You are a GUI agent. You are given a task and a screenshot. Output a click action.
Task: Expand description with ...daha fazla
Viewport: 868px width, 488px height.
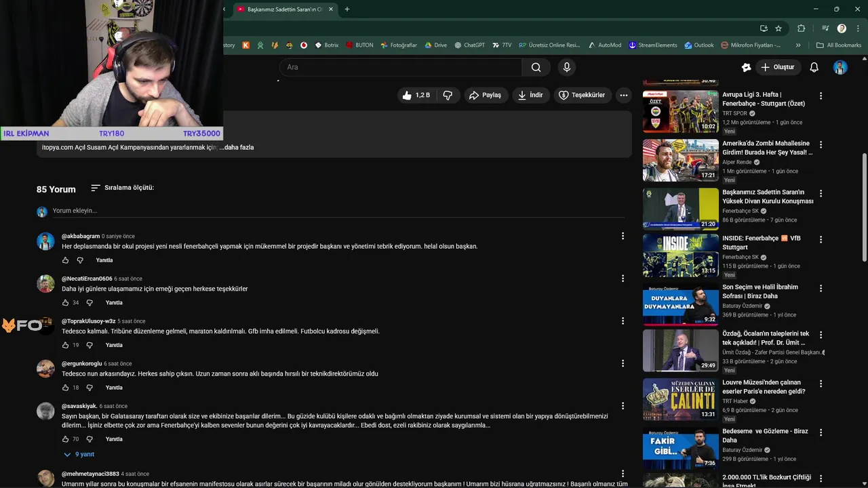(x=237, y=147)
